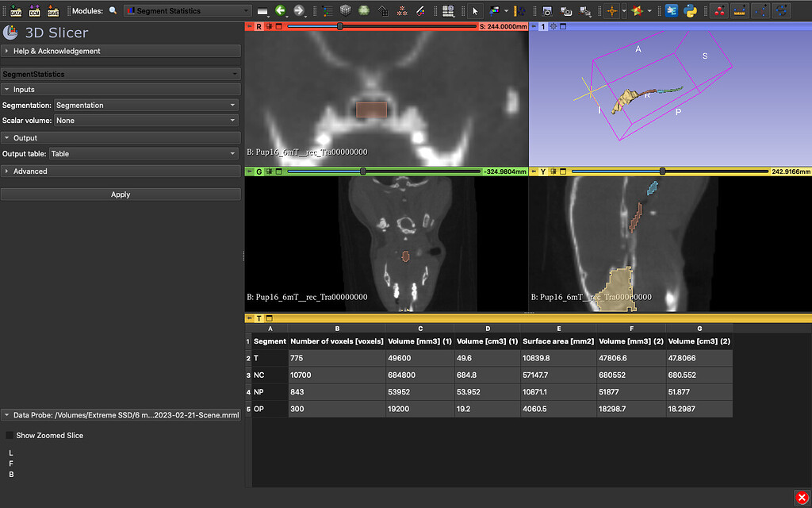The width and height of the screenshot is (812, 508).
Task: Open the Scalar volume dropdown showing None
Action: click(147, 121)
